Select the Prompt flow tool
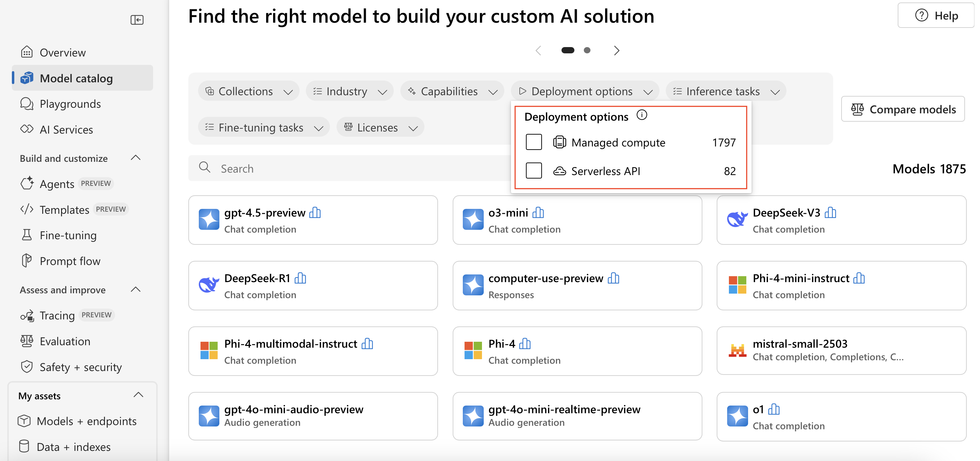This screenshot has height=461, width=980. pyautogui.click(x=70, y=260)
